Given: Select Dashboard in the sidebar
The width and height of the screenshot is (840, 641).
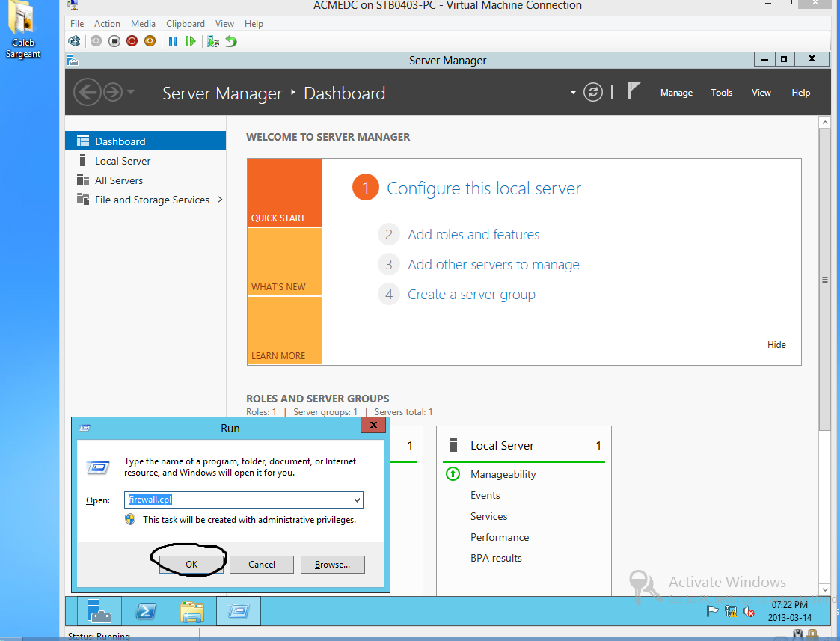Looking at the screenshot, I should tap(145, 141).
